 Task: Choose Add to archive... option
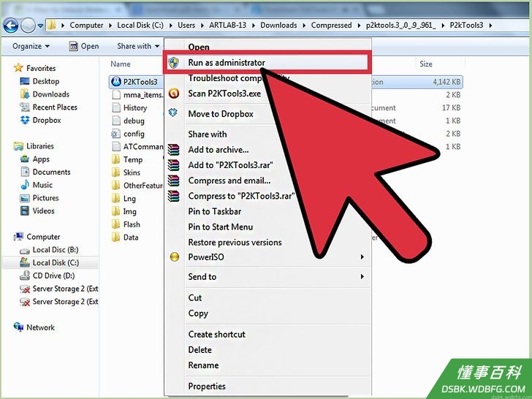(x=218, y=150)
